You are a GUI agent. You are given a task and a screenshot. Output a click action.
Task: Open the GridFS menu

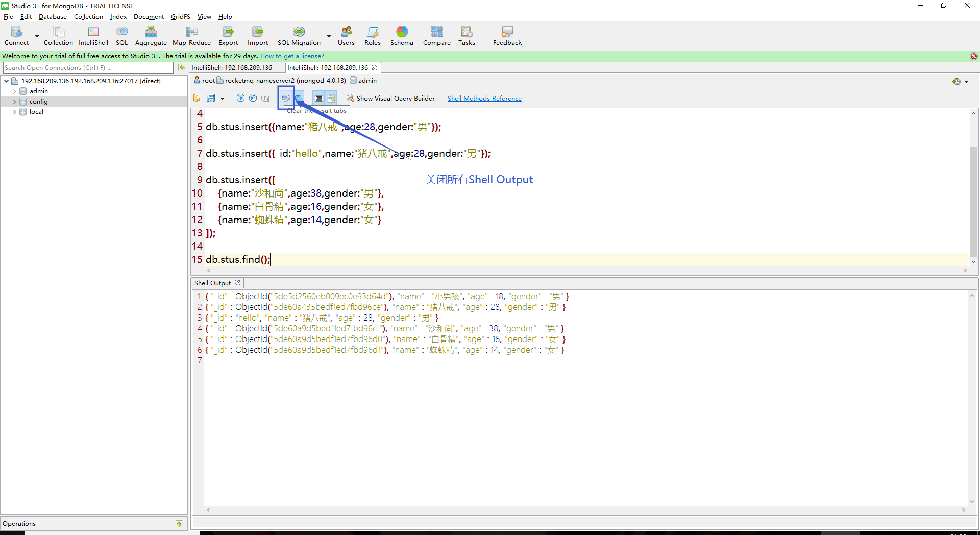coord(181,17)
